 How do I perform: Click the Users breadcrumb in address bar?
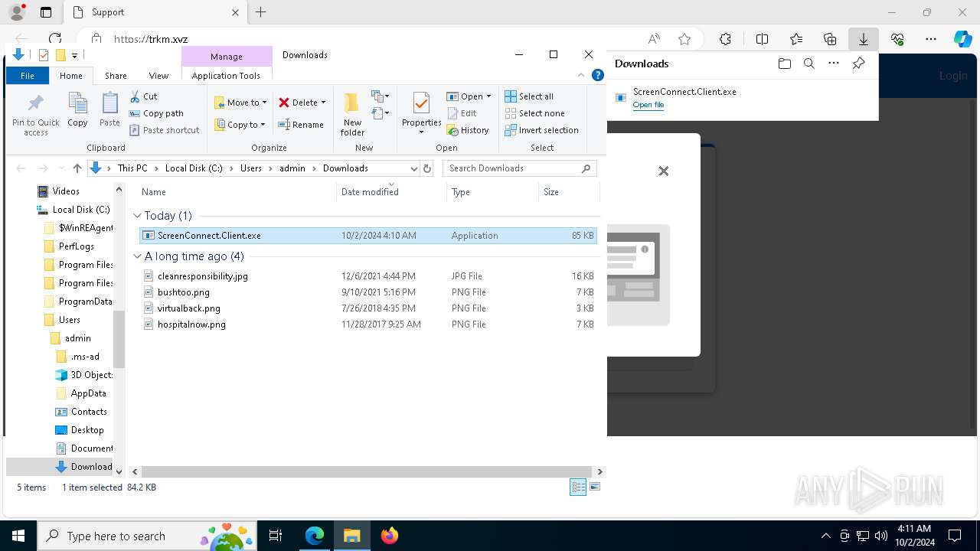coord(251,168)
